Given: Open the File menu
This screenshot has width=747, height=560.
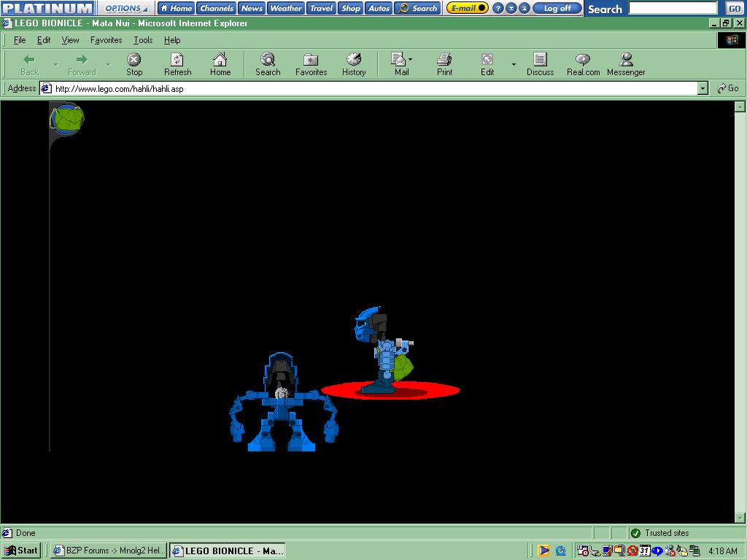Looking at the screenshot, I should point(20,40).
